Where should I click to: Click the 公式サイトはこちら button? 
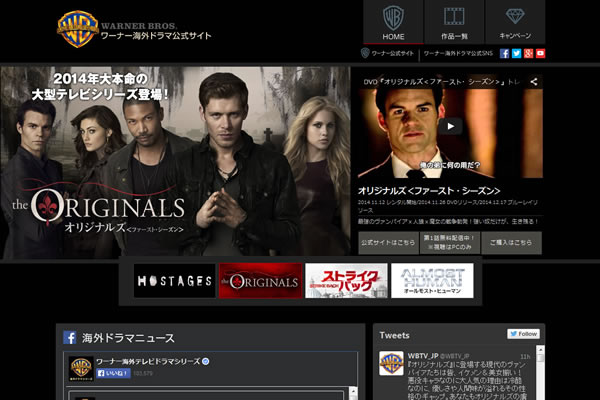(x=388, y=243)
